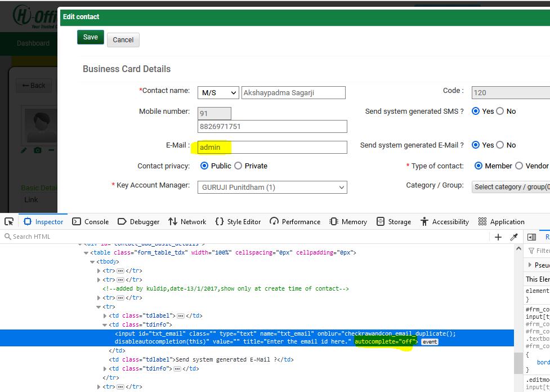Open the Key Account Manager dropdown
The image size is (550, 392).
272,187
